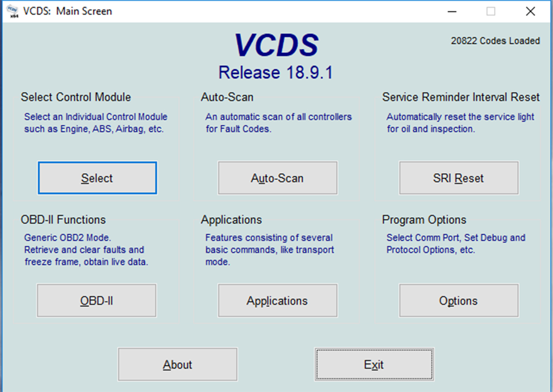This screenshot has height=392, width=553.
Task: Click the 'Program Options' heading
Action: (x=424, y=220)
